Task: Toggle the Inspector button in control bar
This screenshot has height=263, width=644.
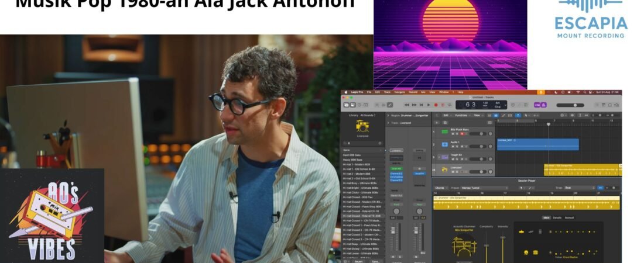Action: 353,105
